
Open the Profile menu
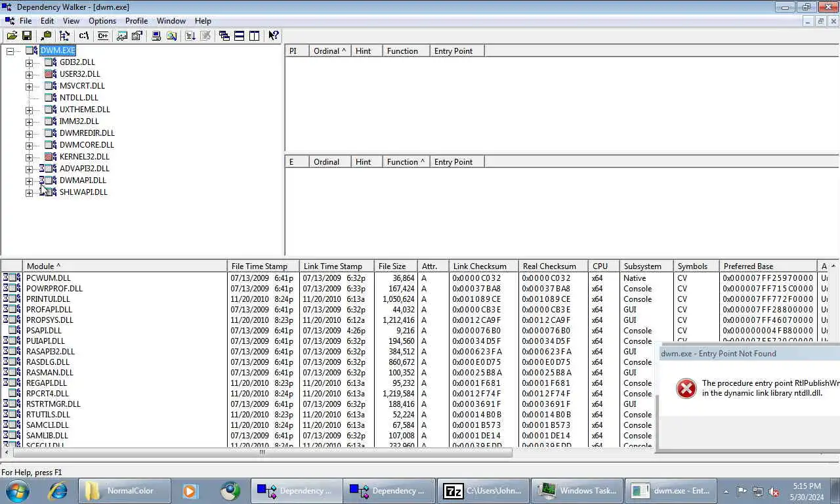click(x=136, y=21)
